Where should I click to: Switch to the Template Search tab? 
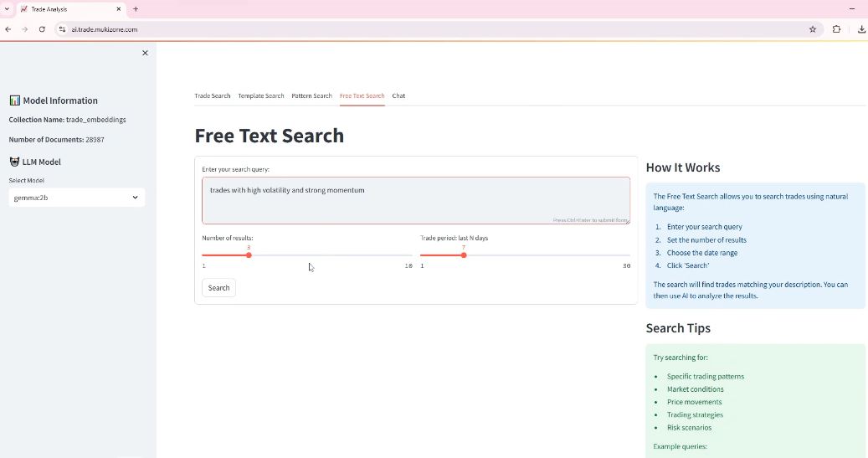(260, 95)
